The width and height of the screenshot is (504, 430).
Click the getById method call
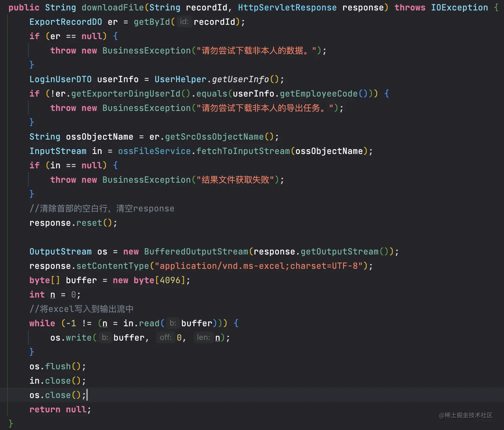coord(152,22)
